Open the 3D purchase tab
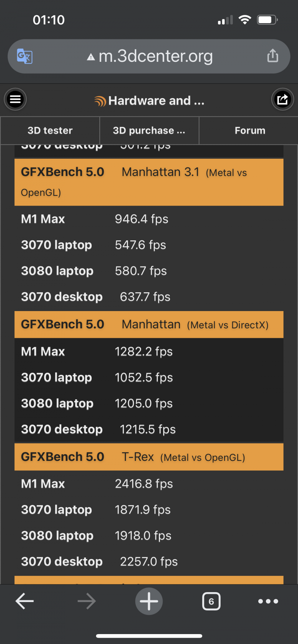Viewport: 298px width, 644px height. click(x=149, y=131)
